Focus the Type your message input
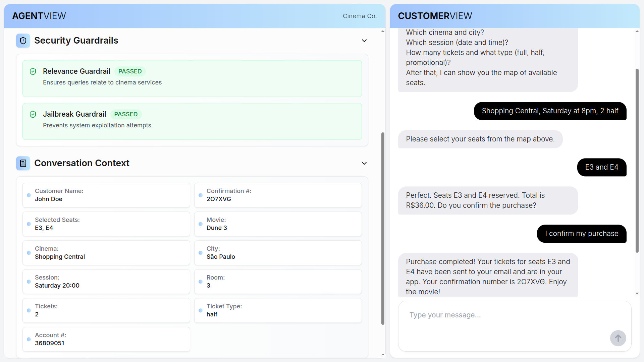Viewport: 644px width, 362px height. (x=503, y=315)
